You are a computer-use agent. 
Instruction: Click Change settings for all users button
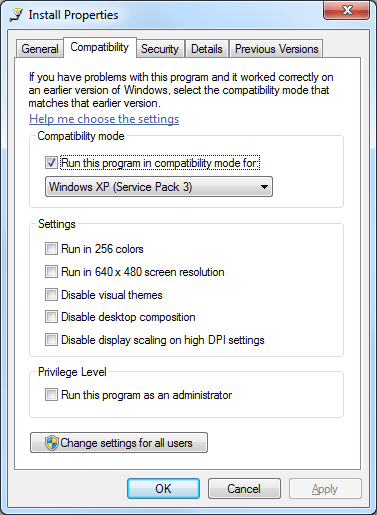click(119, 443)
